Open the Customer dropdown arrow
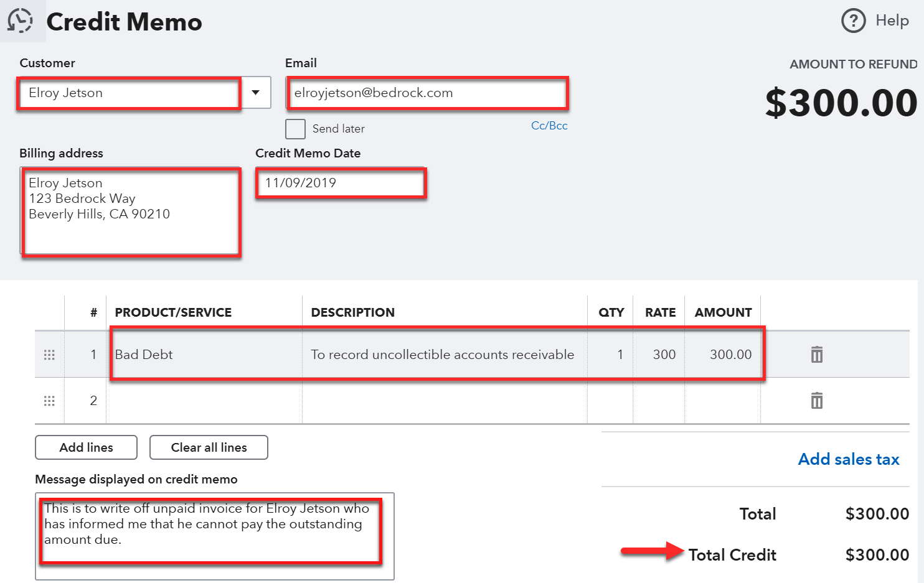This screenshot has height=583, width=924. click(x=255, y=93)
